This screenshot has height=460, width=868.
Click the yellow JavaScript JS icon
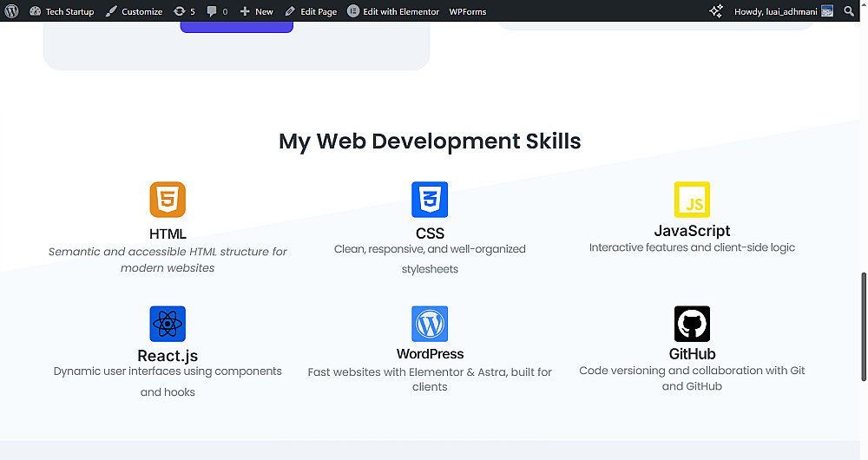[x=692, y=200]
